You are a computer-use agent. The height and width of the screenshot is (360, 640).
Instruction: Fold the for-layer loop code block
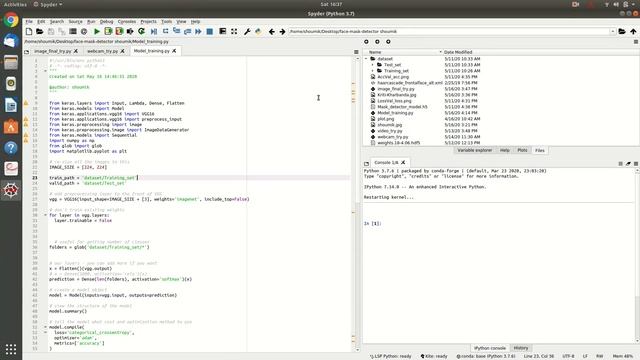[x=45, y=215]
